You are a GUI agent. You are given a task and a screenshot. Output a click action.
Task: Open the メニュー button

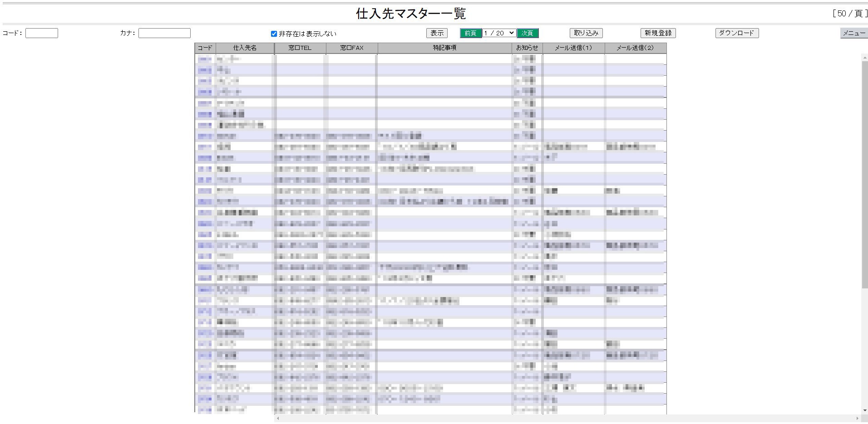click(854, 33)
